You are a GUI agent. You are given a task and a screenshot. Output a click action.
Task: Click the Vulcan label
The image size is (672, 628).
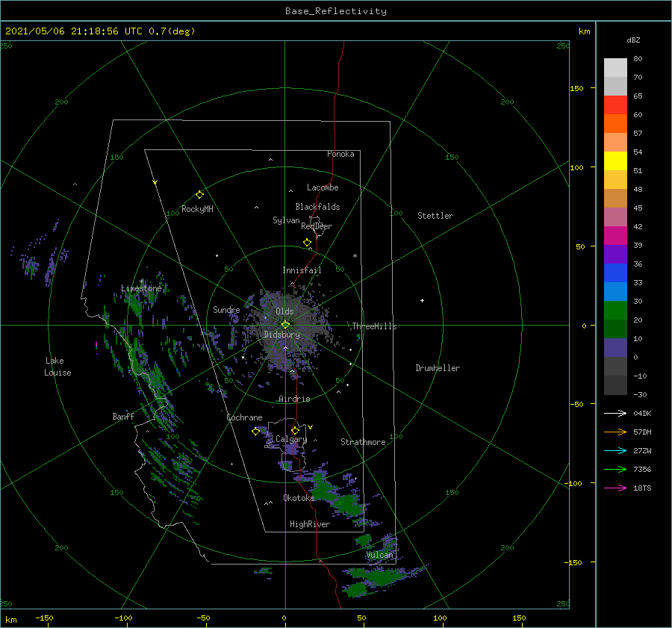[x=379, y=555]
